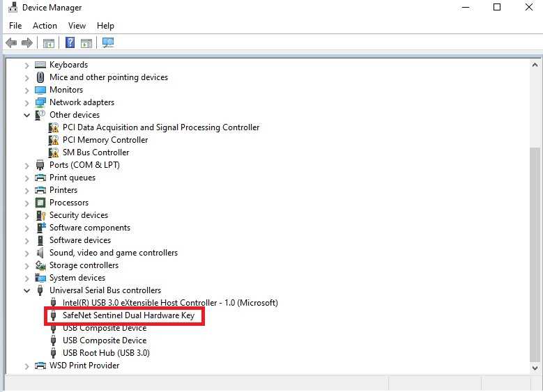Click the Processors category icon

[x=40, y=203]
